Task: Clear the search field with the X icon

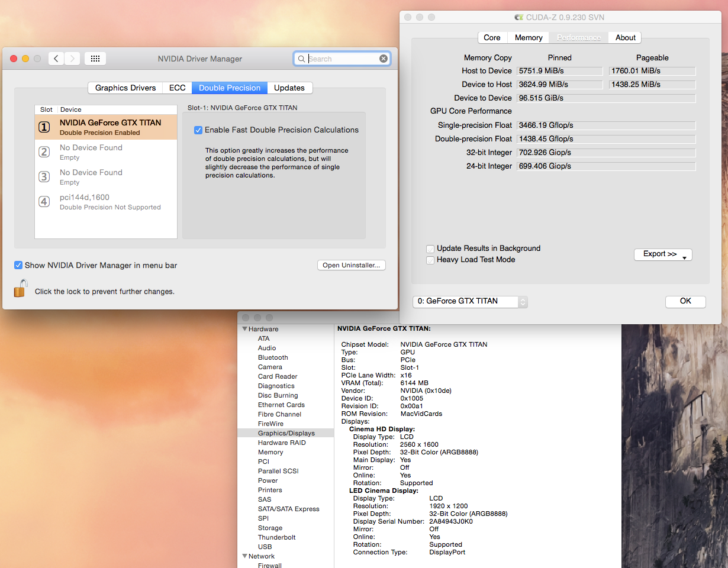Action: pyautogui.click(x=384, y=59)
